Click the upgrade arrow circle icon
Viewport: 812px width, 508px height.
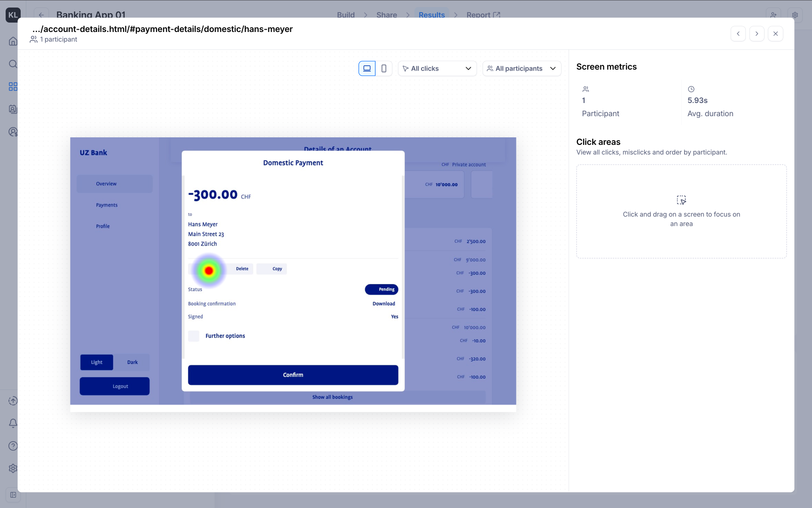(13, 401)
